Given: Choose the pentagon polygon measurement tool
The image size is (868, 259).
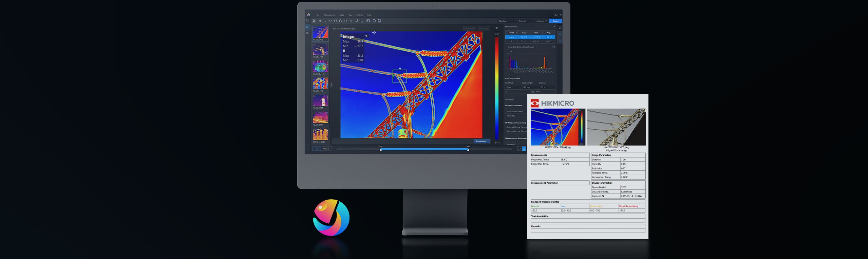Looking at the screenshot, I should [346, 21].
